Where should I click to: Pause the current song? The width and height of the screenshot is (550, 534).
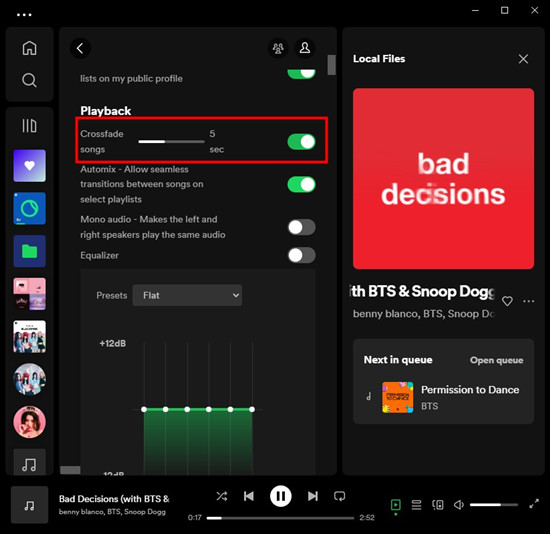pyautogui.click(x=281, y=496)
